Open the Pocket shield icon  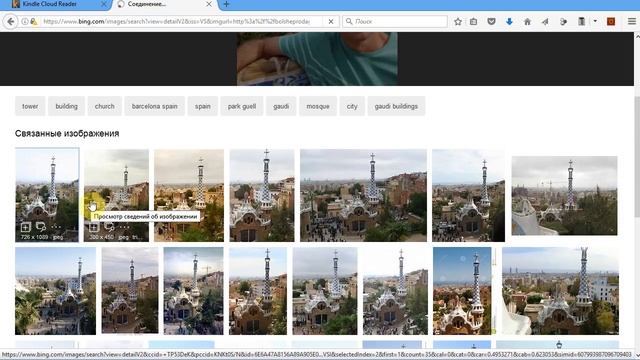pyautogui.click(x=491, y=22)
